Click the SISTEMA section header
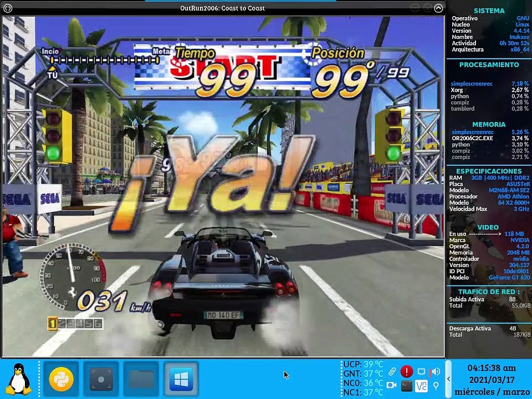The image size is (532, 399). 489,11
